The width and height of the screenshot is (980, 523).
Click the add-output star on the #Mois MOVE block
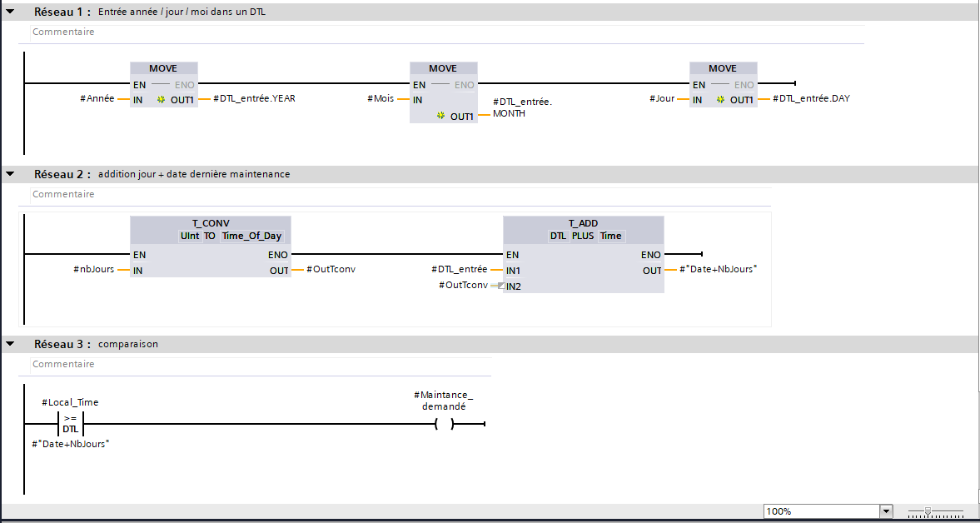(x=441, y=117)
